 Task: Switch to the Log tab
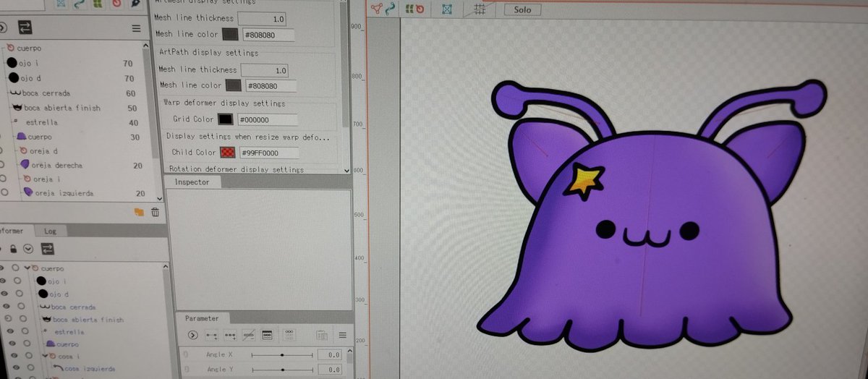(x=50, y=231)
